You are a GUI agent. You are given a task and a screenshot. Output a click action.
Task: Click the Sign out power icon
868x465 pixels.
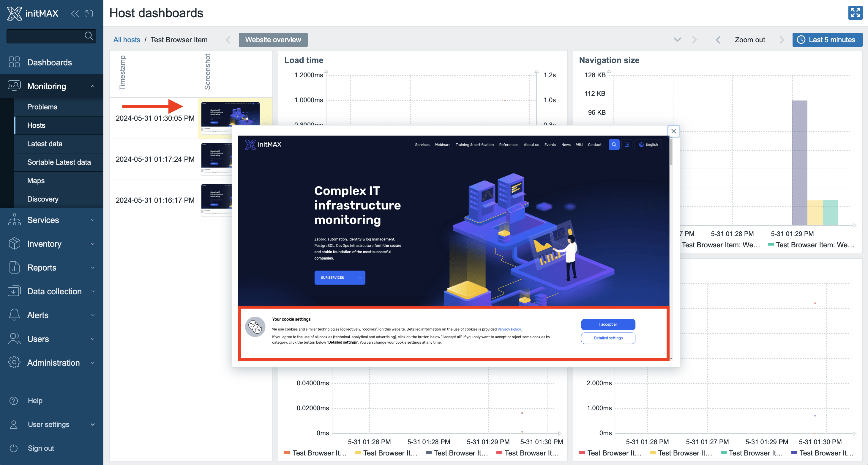pos(14,448)
